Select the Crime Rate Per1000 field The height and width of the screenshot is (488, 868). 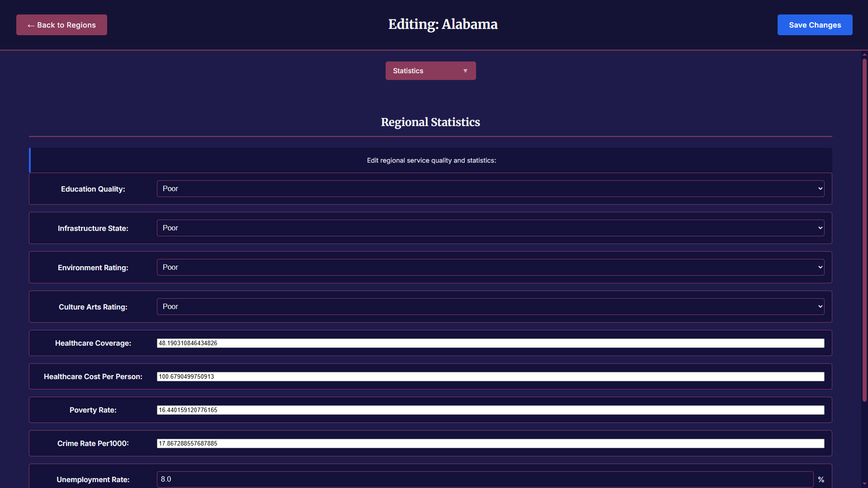pyautogui.click(x=490, y=444)
